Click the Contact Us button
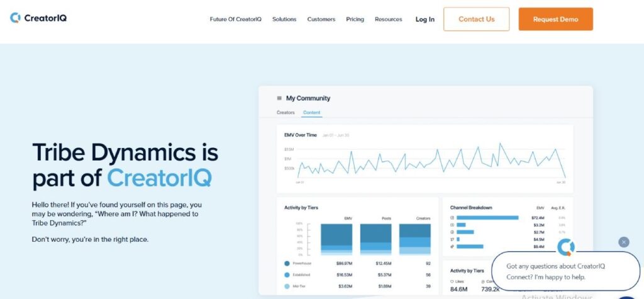 [477, 19]
